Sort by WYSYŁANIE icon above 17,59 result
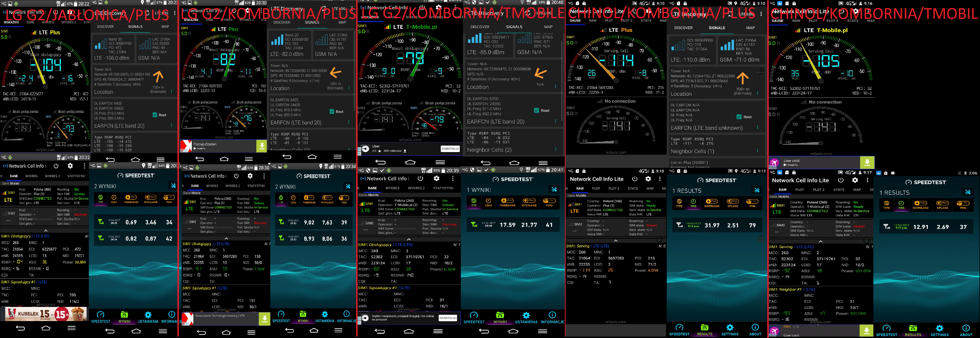Image resolution: width=980 pixels, height=338 pixels. (x=529, y=202)
